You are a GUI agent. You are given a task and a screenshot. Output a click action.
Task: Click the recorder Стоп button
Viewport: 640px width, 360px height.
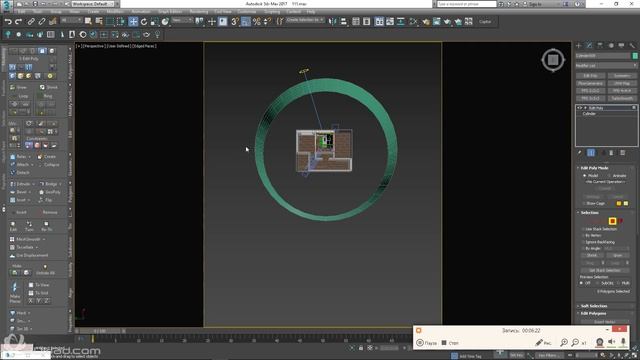pyautogui.click(x=450, y=343)
